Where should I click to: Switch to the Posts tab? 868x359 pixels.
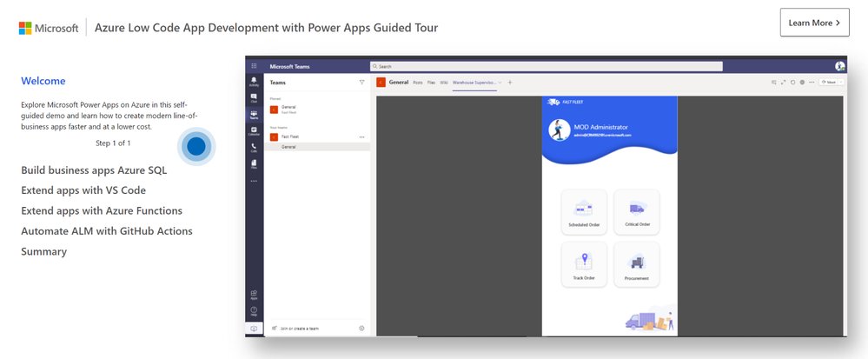point(418,82)
